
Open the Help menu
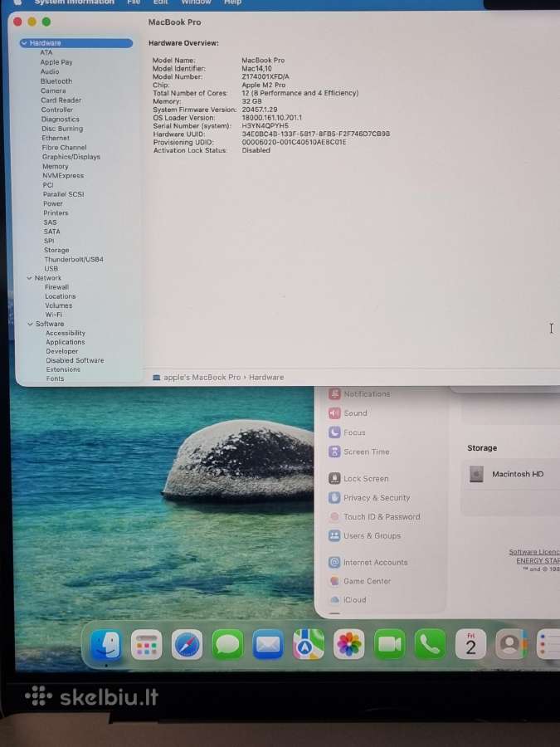233,2
